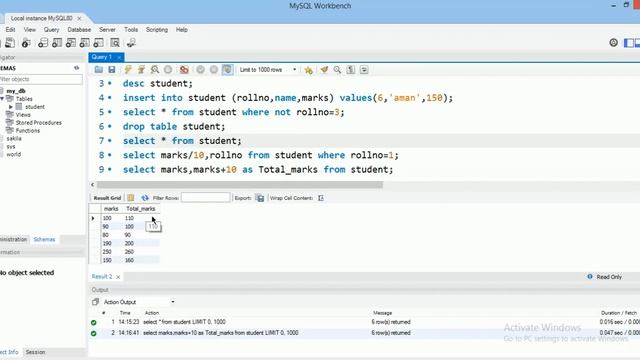Open the Tools menu
640x360 pixels.
131,30
